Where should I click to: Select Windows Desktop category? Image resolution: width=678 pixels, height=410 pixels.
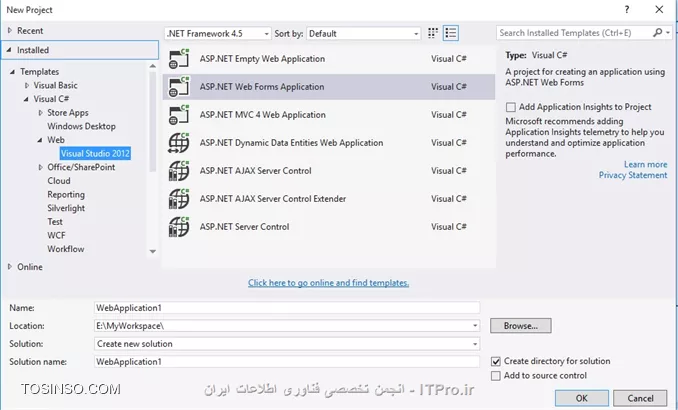point(81,126)
